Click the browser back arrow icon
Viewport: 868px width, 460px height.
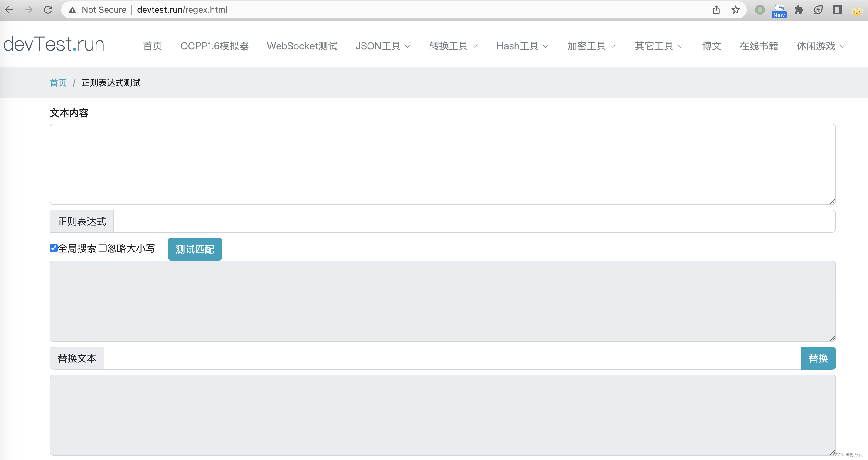click(9, 10)
